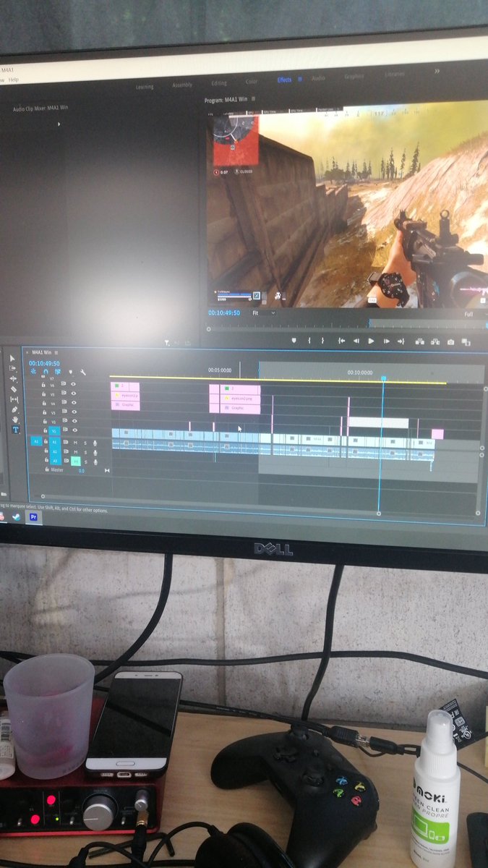
Task: Click the Master volume value 0.0
Action: coord(81,470)
